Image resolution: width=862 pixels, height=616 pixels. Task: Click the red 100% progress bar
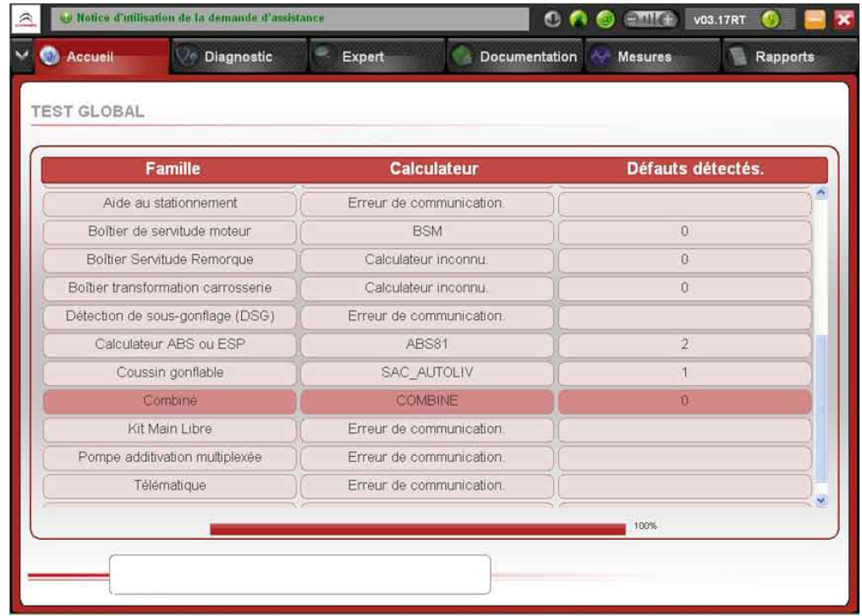pos(418,529)
